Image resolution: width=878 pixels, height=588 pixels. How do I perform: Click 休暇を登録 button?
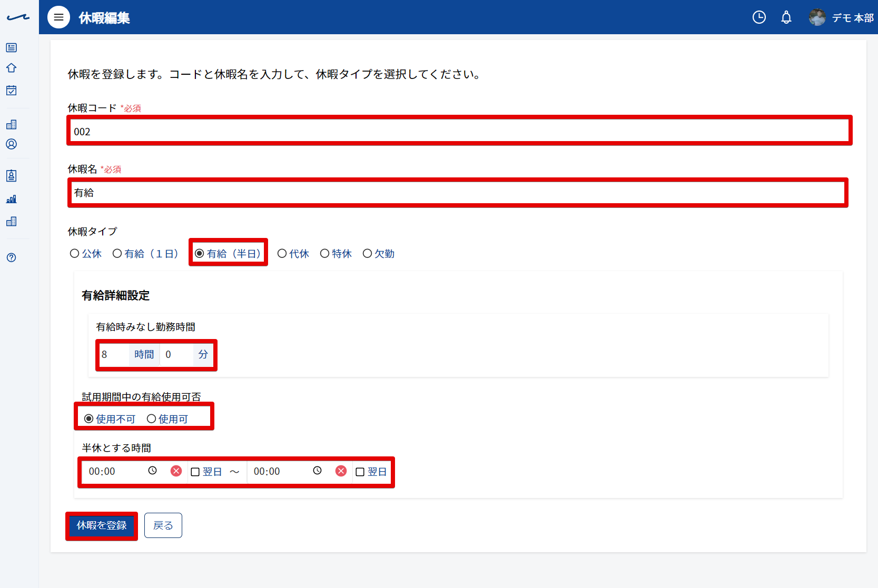point(102,525)
